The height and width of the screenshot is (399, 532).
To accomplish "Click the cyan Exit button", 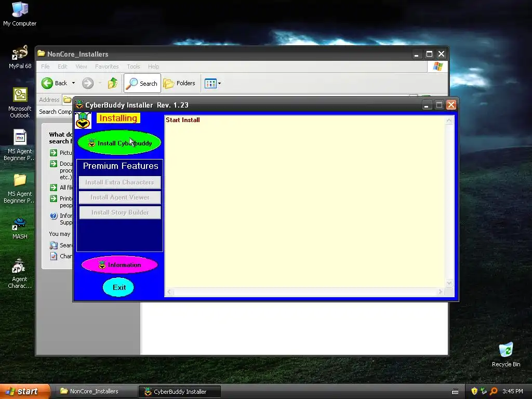I will pos(118,287).
